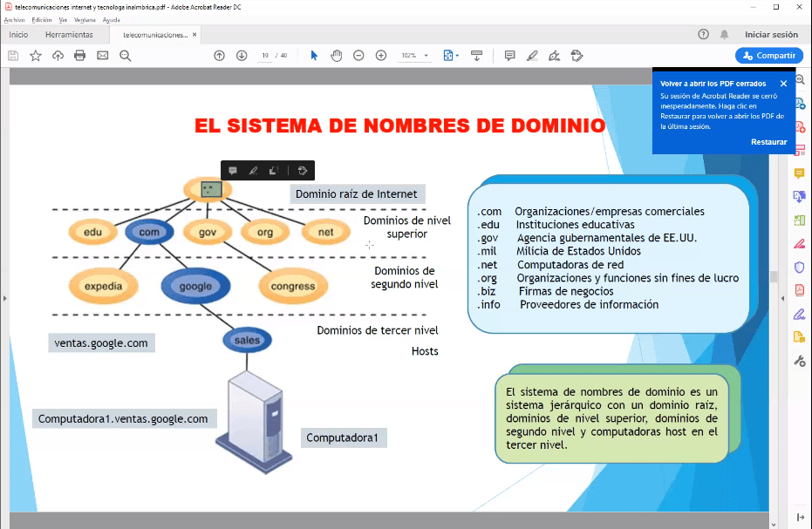Image resolution: width=812 pixels, height=529 pixels.
Task: Click the Compartir share button
Action: coord(768,56)
